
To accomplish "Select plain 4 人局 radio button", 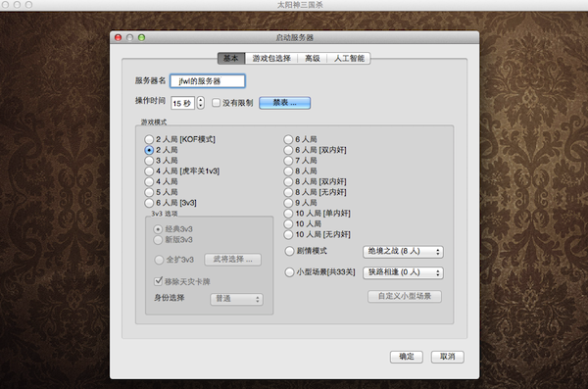I will pyautogui.click(x=149, y=181).
